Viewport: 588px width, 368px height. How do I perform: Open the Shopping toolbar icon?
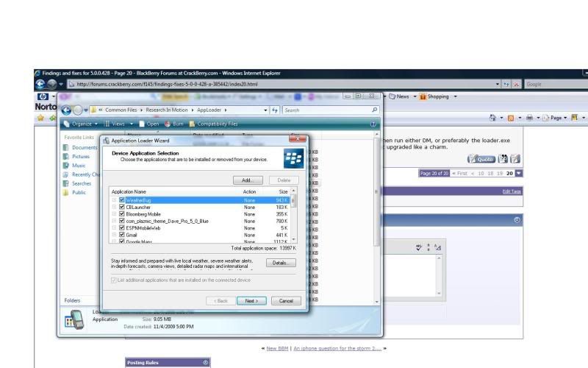(423, 96)
